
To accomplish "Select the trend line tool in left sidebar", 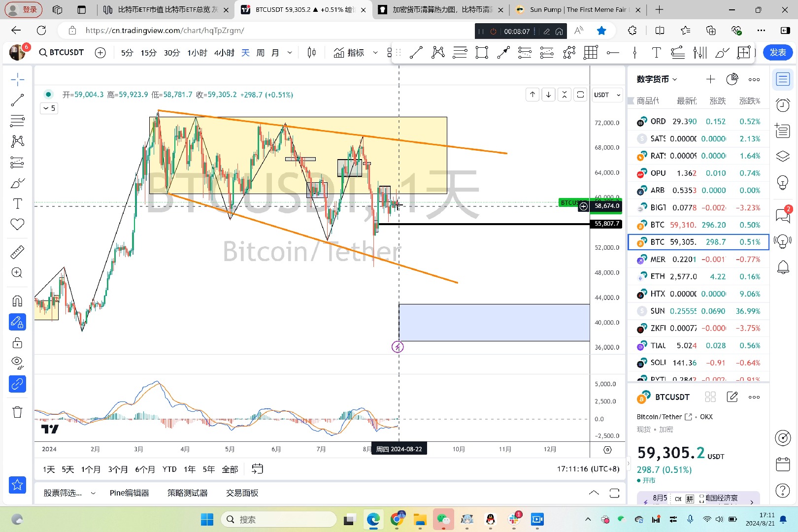I will click(17, 100).
